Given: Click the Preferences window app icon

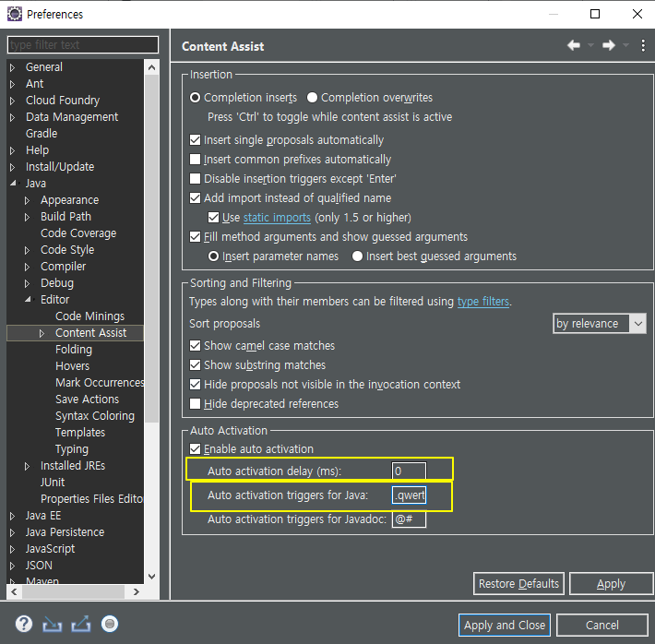Looking at the screenshot, I should click(x=15, y=14).
